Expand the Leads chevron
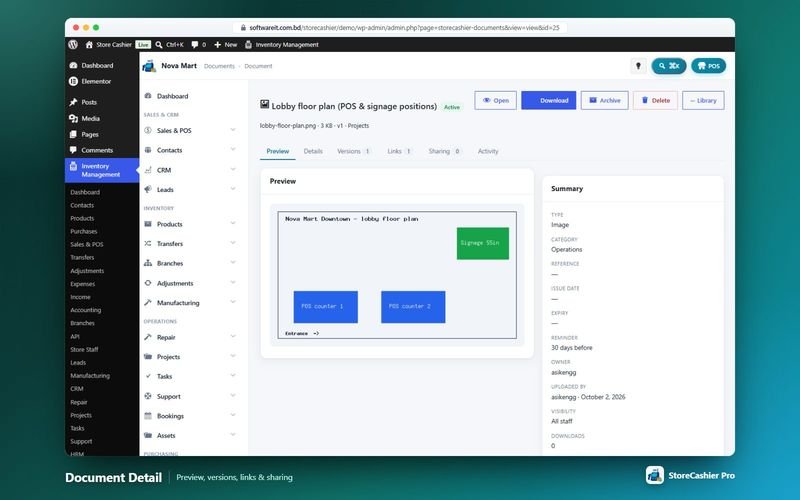The height and width of the screenshot is (500, 800). coord(233,189)
